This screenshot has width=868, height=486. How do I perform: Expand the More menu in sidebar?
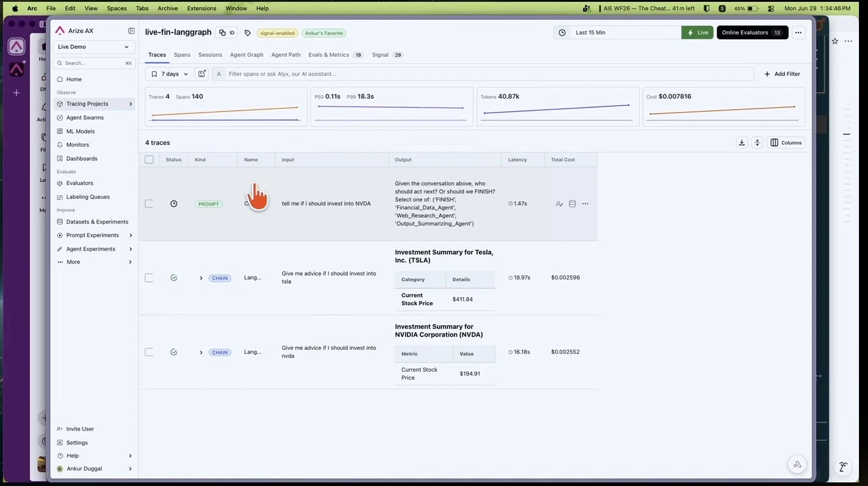tap(93, 262)
